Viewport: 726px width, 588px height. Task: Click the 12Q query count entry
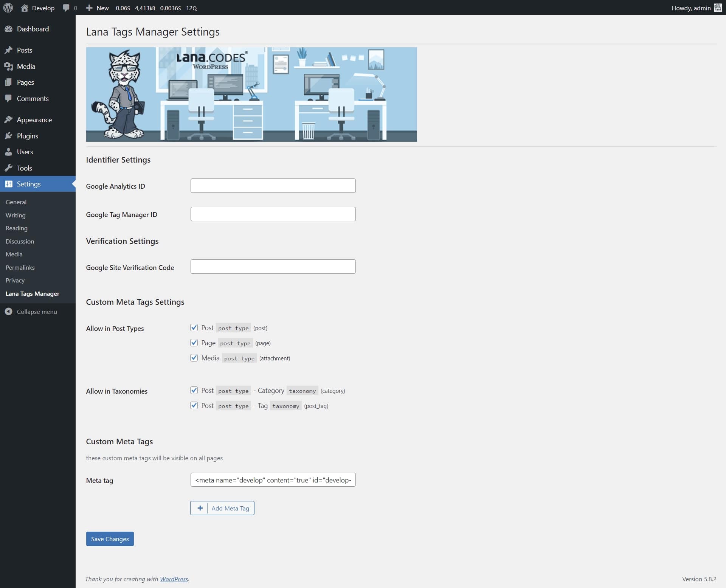click(191, 8)
